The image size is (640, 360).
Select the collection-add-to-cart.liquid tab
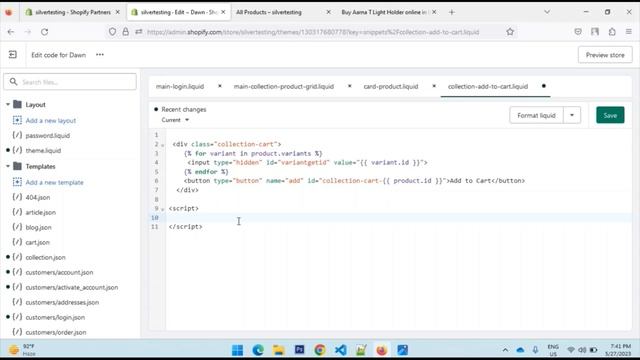pos(488,87)
